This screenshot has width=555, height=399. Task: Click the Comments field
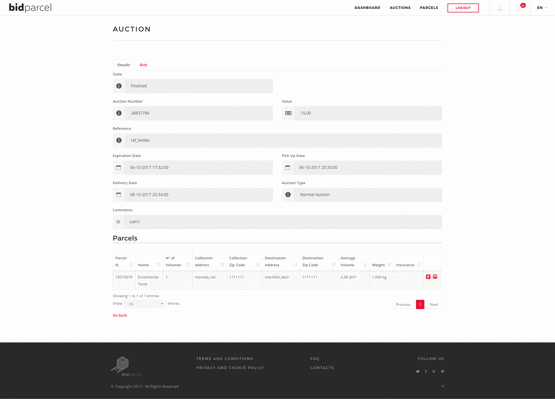coord(283,222)
